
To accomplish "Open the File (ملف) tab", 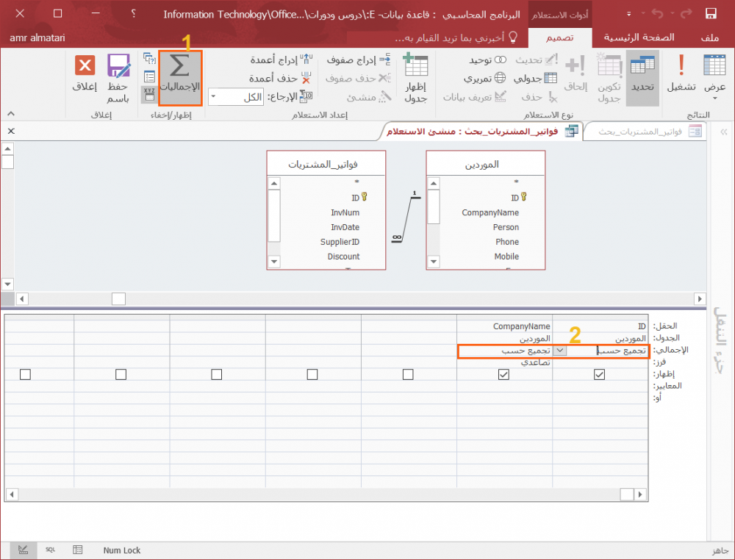I will [x=709, y=37].
